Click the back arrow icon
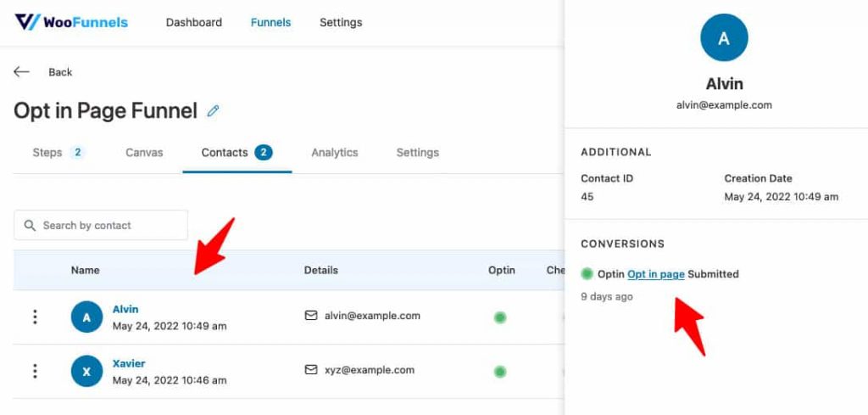Image resolution: width=868 pixels, height=415 pixels. click(x=21, y=72)
